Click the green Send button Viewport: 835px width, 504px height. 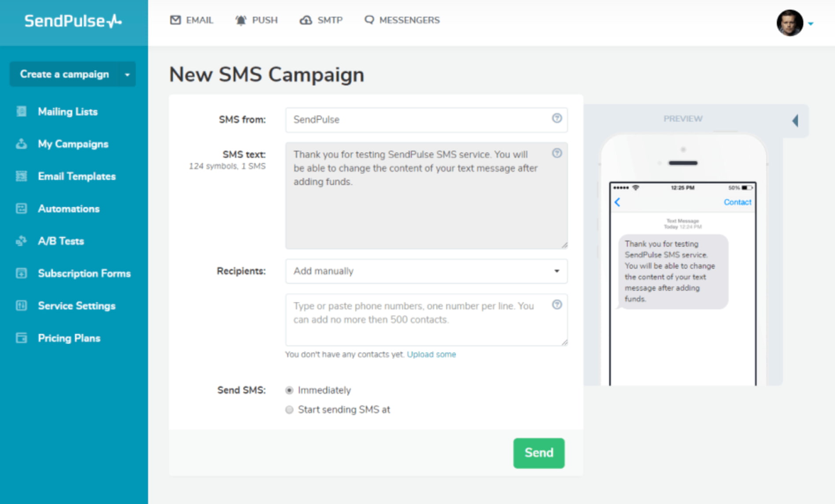[x=538, y=453]
